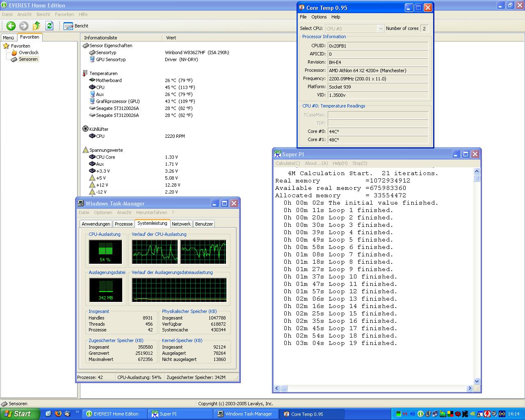The image size is (525, 420).
Task: Switch to the Netzwerk tab in Task-Manager
Action: click(181, 224)
